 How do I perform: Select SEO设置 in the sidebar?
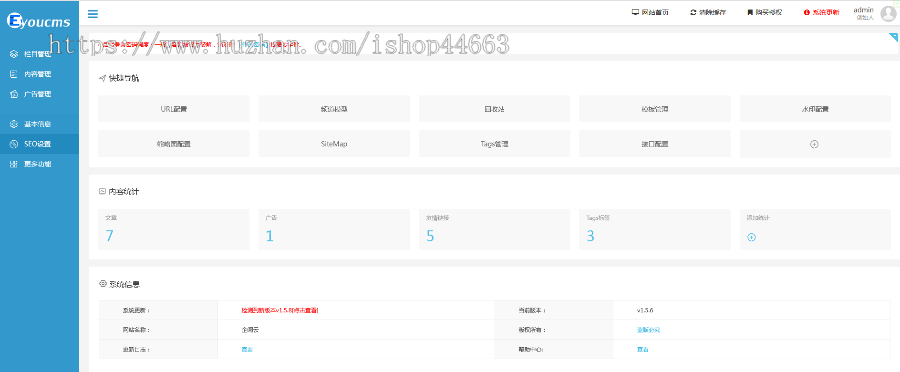pyautogui.click(x=39, y=144)
